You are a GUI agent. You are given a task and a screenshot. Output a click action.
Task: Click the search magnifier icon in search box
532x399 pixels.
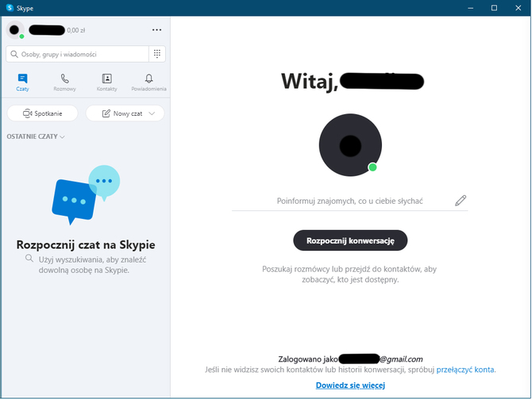point(14,54)
